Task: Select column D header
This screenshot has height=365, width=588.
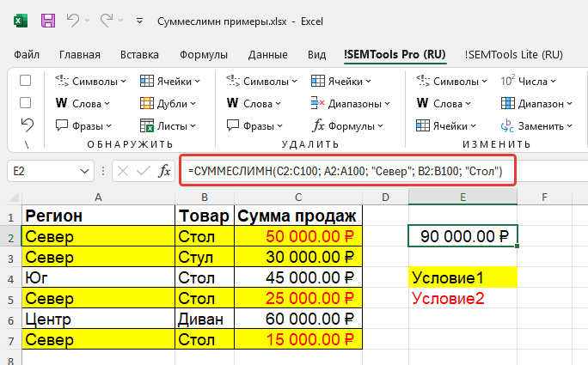Action: click(x=385, y=198)
